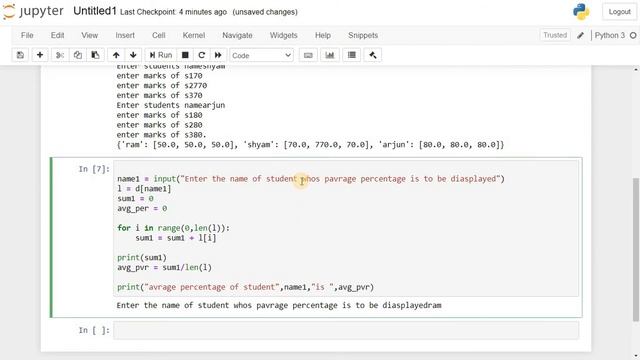
Task: Click the Python logo icon
Action: coord(581,12)
